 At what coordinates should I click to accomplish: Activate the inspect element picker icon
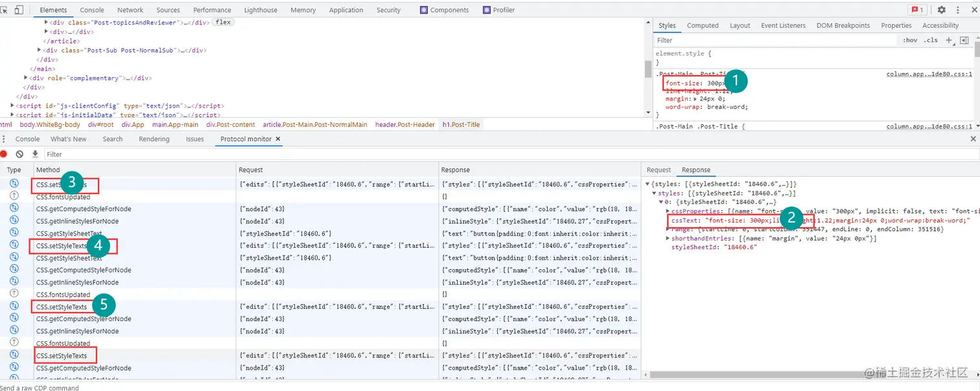pyautogui.click(x=5, y=10)
